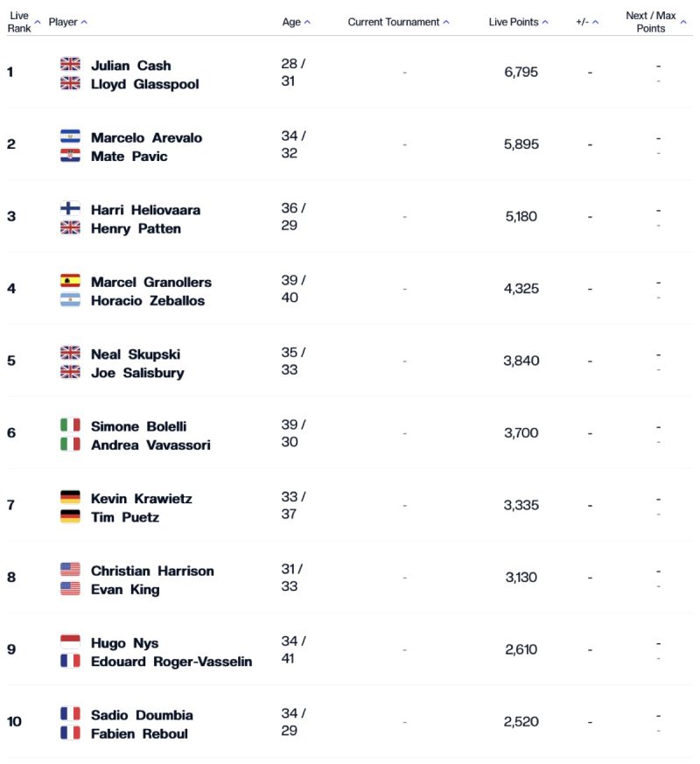This screenshot has width=700, height=764.
Task: Sort by Live Rank column arrow
Action: click(x=38, y=22)
